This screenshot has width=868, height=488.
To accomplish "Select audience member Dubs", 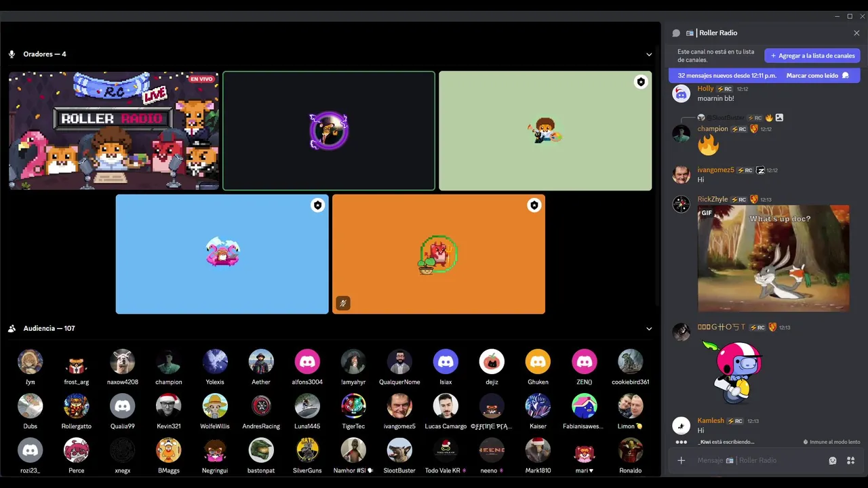I will click(30, 411).
